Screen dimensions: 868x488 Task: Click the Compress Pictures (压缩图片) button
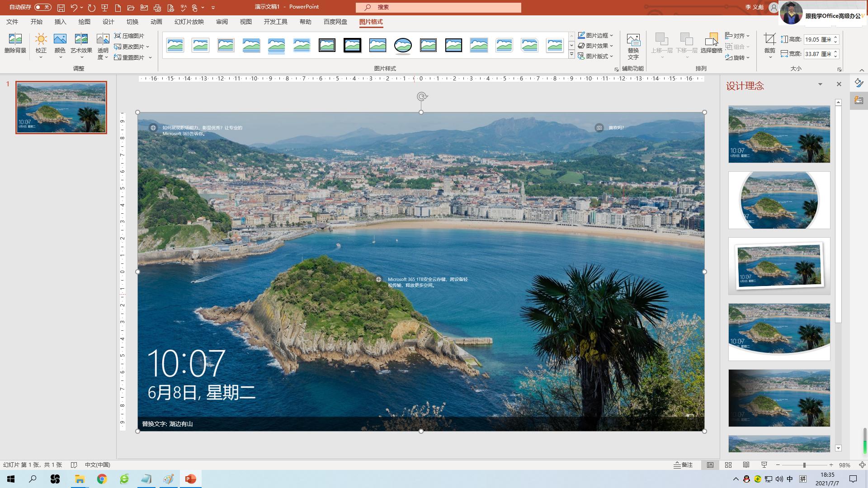129,36
